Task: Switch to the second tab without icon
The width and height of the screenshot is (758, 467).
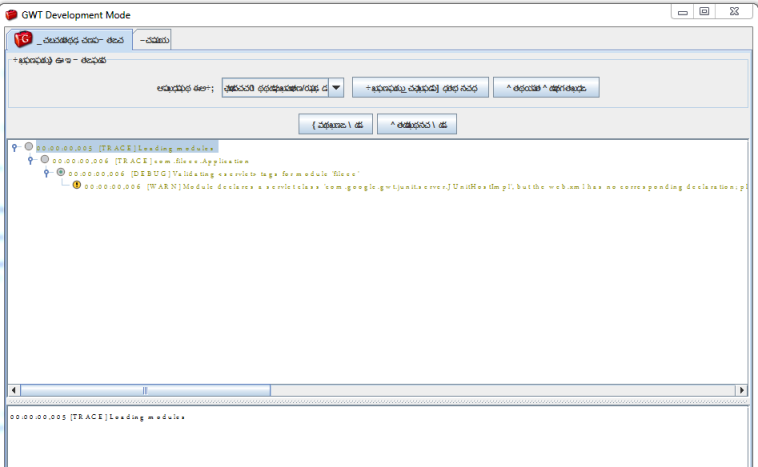Action: click(x=154, y=39)
